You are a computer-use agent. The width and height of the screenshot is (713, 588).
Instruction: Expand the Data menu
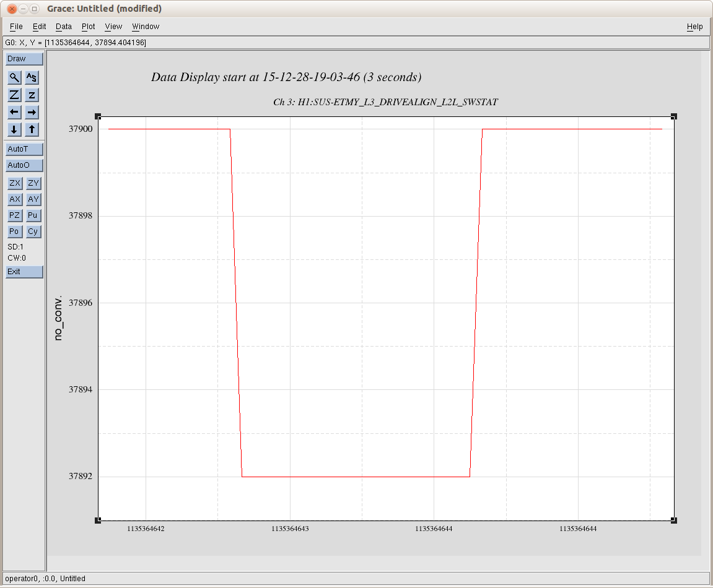(64, 27)
